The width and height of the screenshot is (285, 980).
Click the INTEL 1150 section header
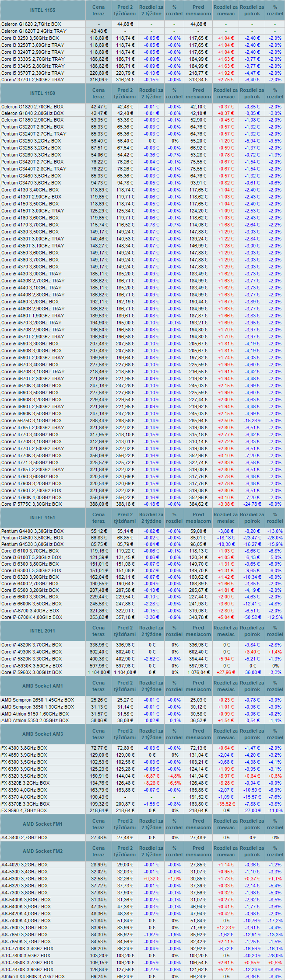coord(42,93)
